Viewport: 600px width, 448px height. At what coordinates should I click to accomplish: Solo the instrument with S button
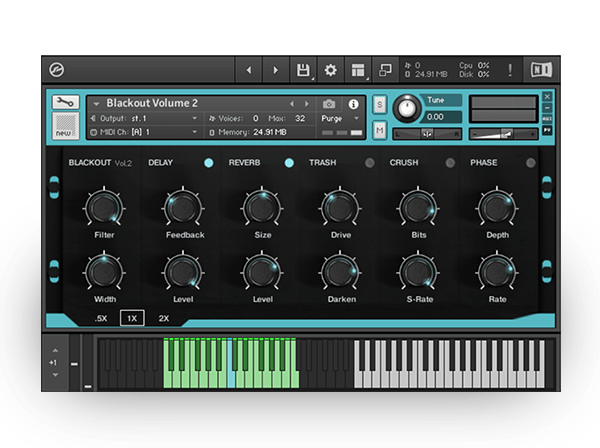point(379,104)
